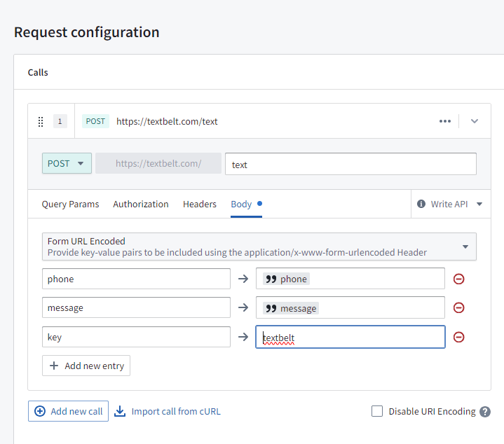Click the phone parameter value chip
Image resolution: width=504 pixels, height=444 pixels.
pos(287,279)
